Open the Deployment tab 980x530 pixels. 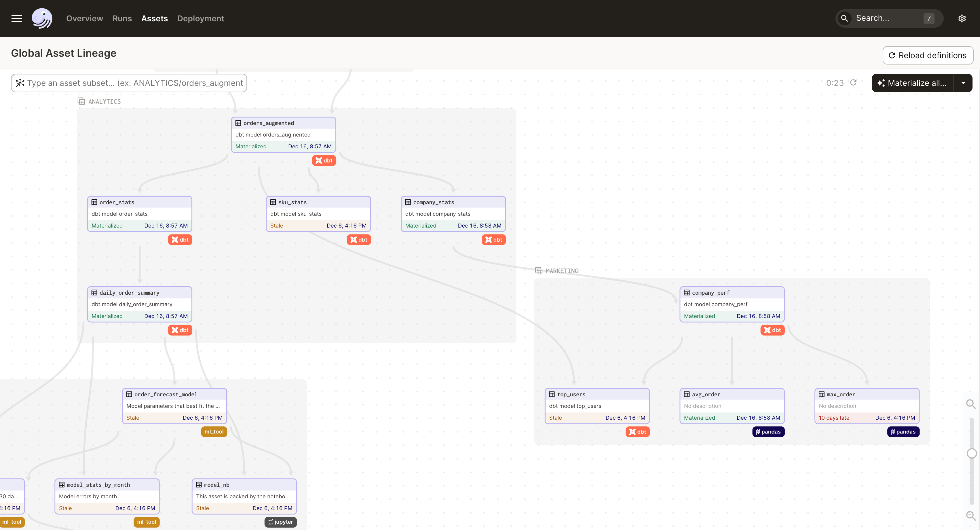[x=200, y=18]
